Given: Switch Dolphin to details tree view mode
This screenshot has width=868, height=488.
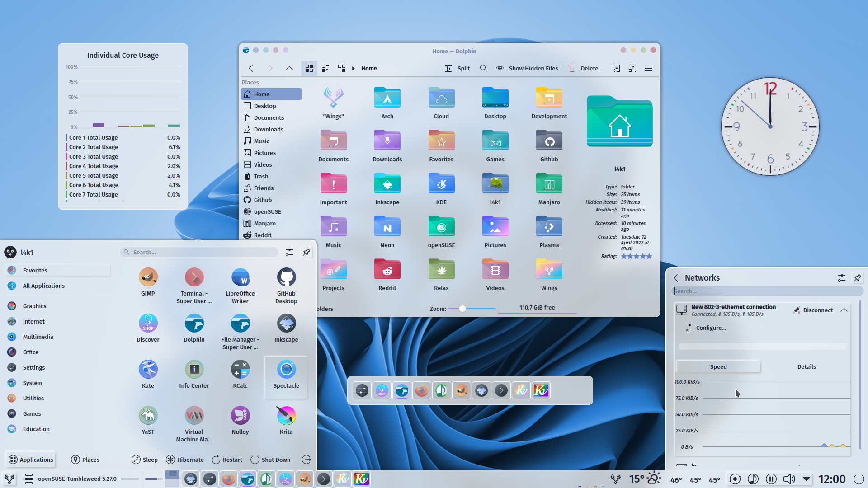Looking at the screenshot, I should pyautogui.click(x=342, y=68).
